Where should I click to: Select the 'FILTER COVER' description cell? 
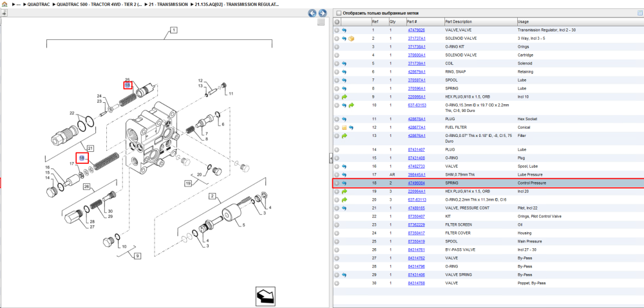tap(457, 233)
